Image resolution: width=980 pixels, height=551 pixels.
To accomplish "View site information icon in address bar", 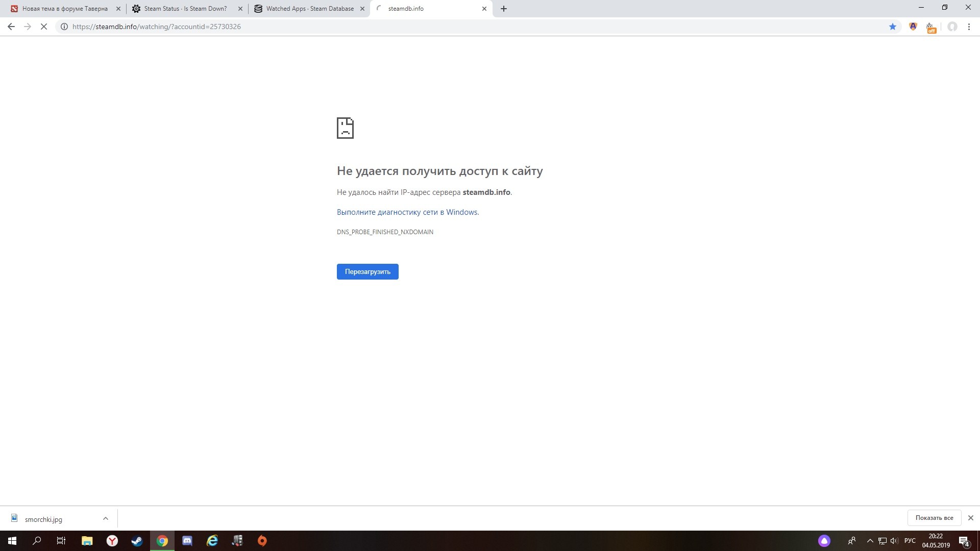I will [64, 27].
